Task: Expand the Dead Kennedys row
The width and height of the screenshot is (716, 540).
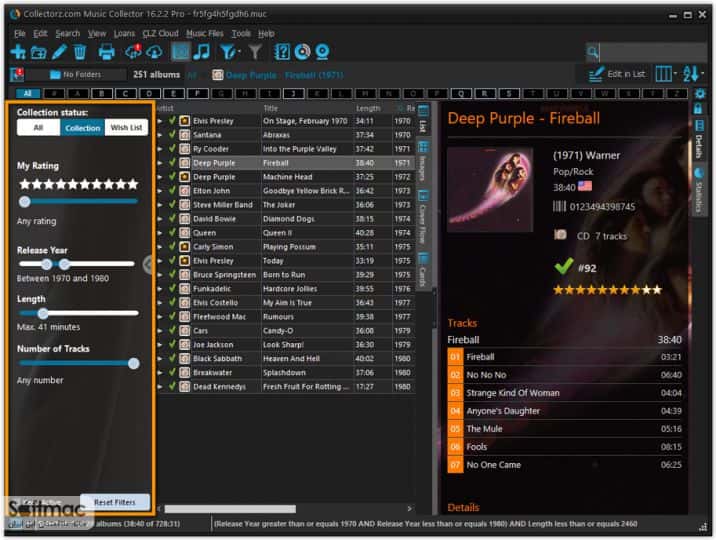Action: pos(160,387)
